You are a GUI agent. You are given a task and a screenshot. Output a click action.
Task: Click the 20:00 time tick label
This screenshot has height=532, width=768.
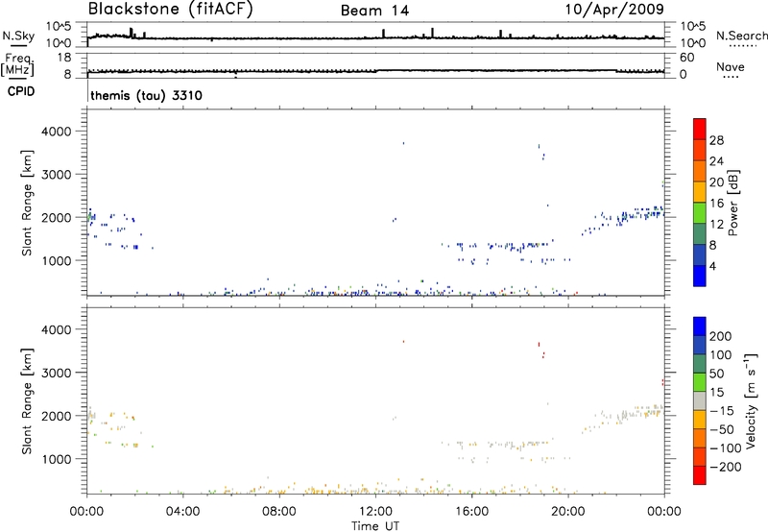click(x=567, y=512)
